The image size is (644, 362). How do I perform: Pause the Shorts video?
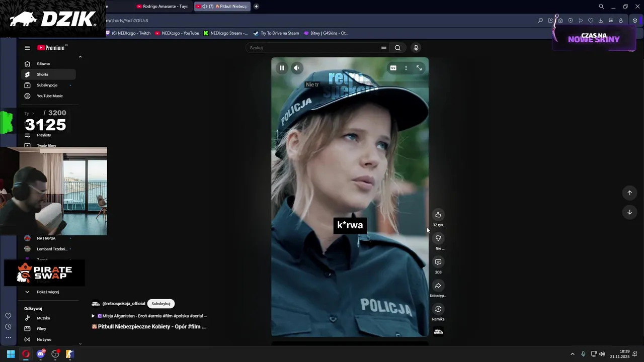282,68
